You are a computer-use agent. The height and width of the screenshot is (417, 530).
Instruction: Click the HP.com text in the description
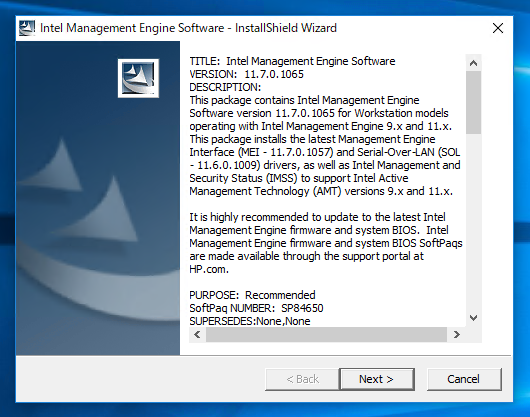(209, 269)
